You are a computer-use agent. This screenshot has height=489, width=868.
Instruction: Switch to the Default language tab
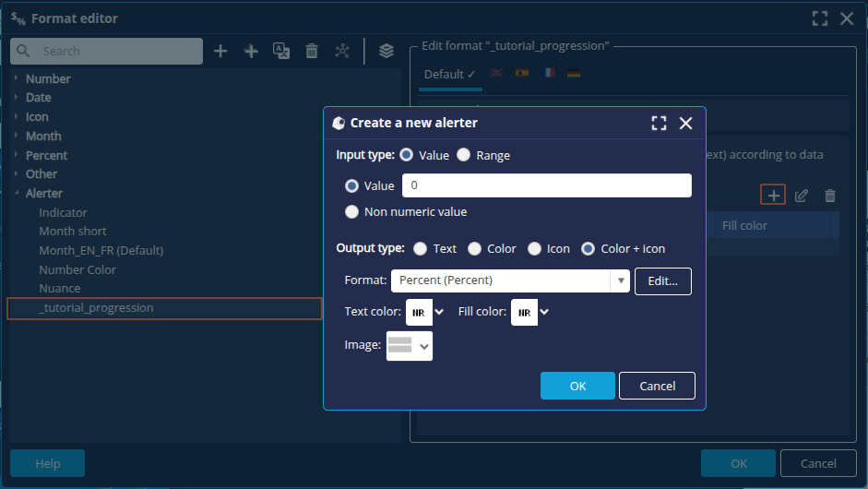(449, 74)
